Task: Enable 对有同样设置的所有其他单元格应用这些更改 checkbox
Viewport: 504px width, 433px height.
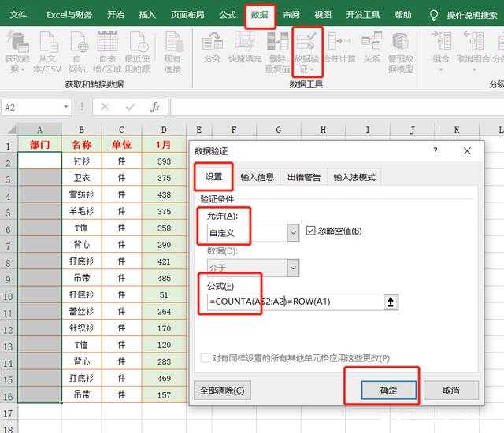Action: click(x=206, y=358)
